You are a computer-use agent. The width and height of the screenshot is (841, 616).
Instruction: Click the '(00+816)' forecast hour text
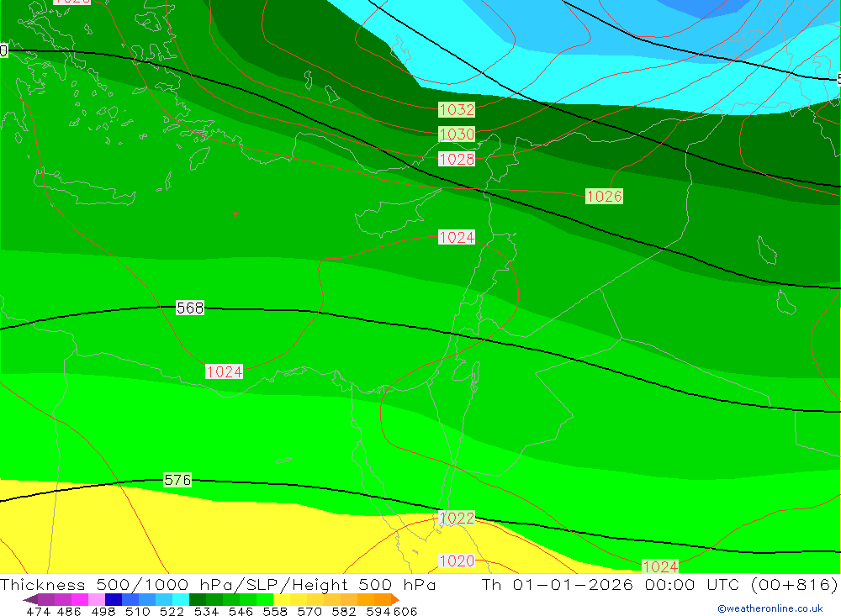(795, 584)
